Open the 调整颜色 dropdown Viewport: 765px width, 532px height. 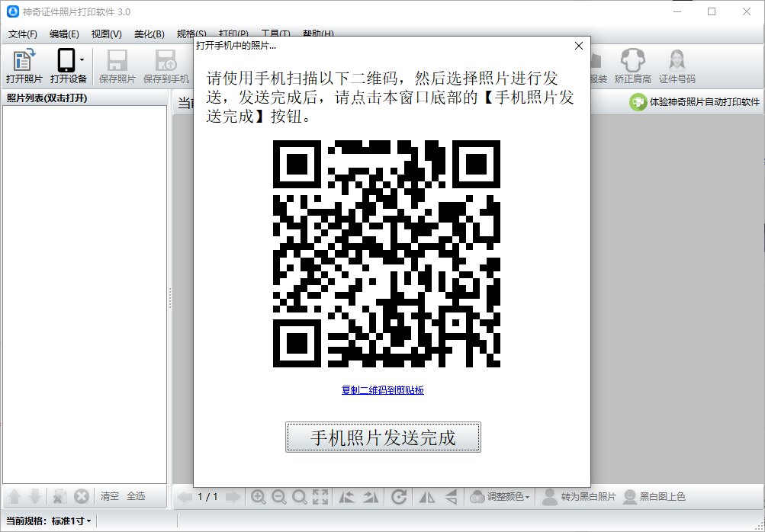click(x=500, y=497)
